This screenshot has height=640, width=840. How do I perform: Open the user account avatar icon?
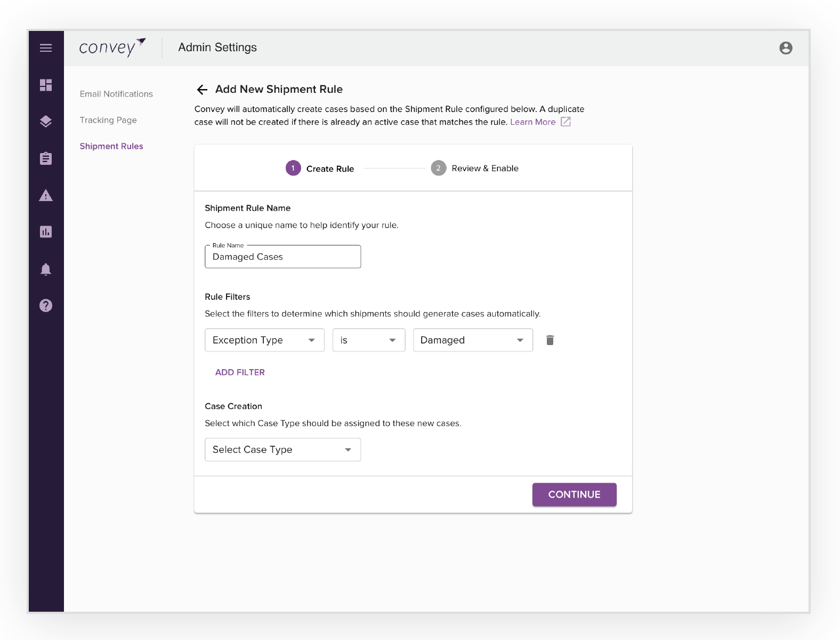click(786, 48)
